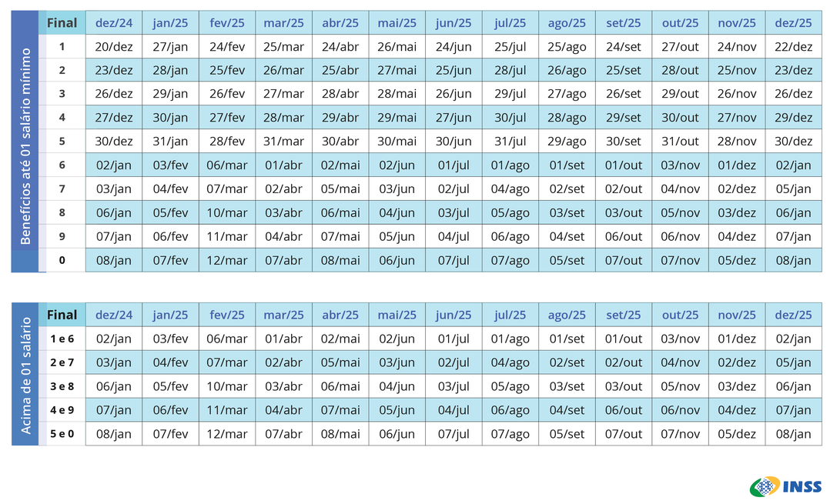Select the '29/set' date

tap(624, 118)
